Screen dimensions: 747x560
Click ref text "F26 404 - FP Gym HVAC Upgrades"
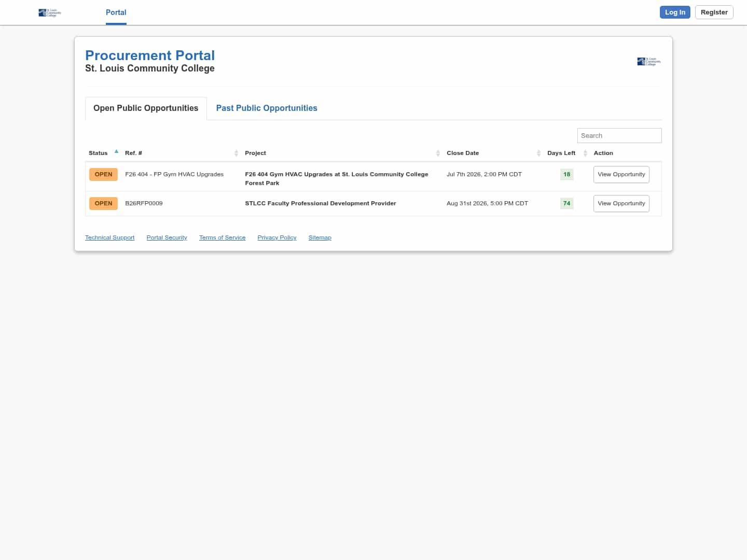point(174,174)
